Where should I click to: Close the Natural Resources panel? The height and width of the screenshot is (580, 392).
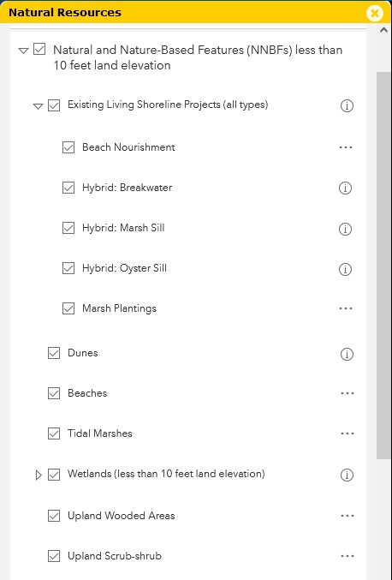point(375,14)
